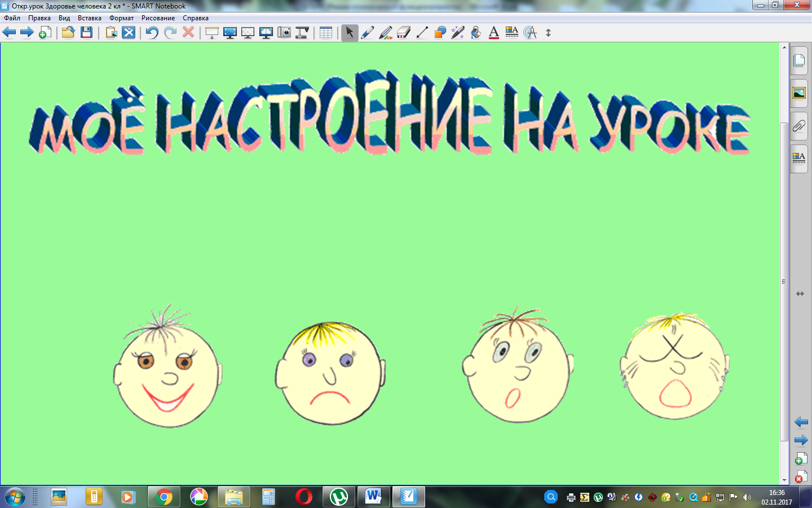Move the toolbar using the up-down arrow

click(x=548, y=33)
